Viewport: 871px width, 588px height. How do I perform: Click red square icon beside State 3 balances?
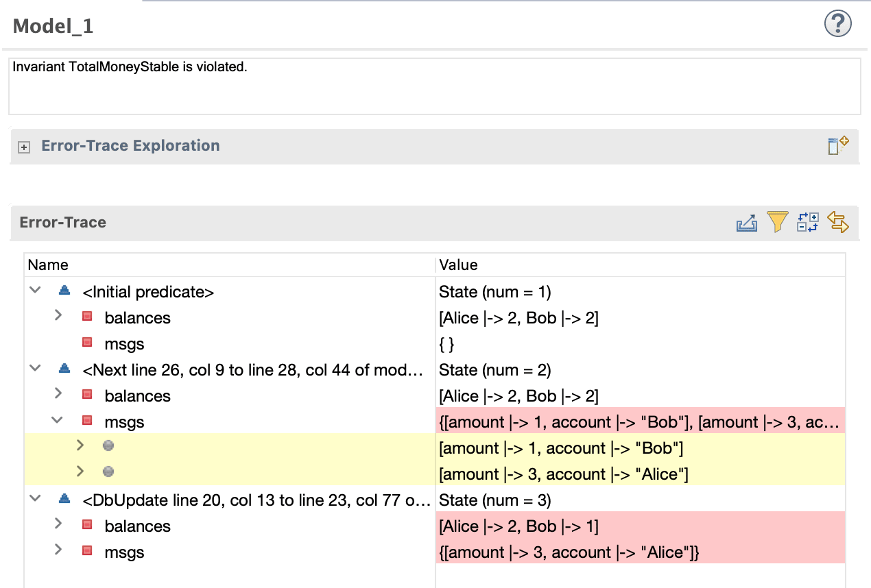point(87,526)
